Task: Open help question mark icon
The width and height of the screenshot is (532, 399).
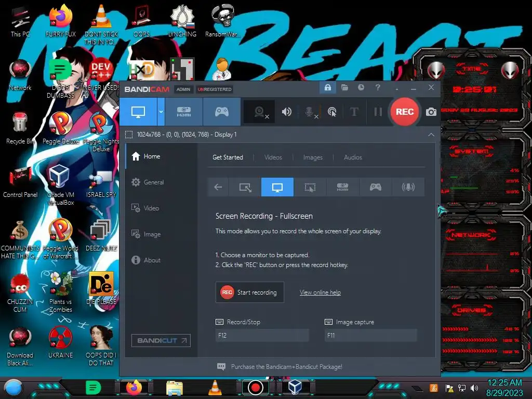Action: (x=378, y=87)
